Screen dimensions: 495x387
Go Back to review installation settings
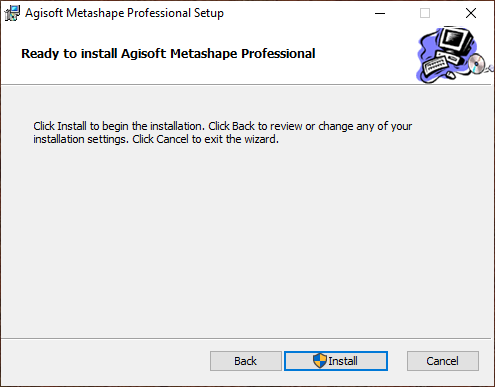coord(246,361)
